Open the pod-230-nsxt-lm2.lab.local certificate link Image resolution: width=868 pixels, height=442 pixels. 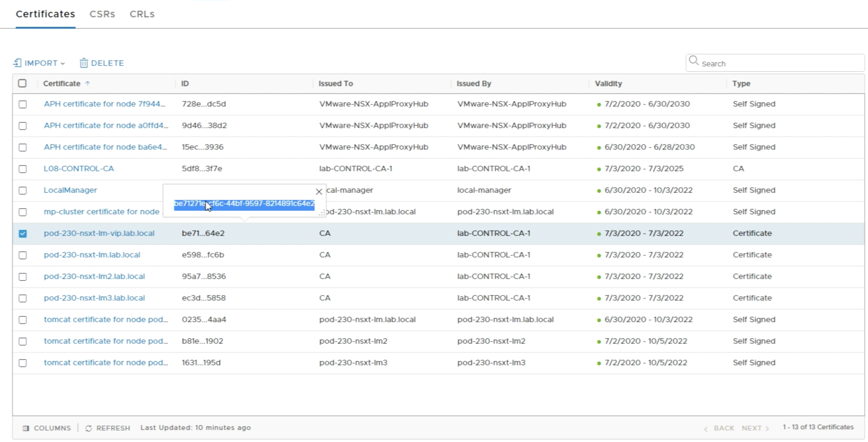(x=94, y=276)
